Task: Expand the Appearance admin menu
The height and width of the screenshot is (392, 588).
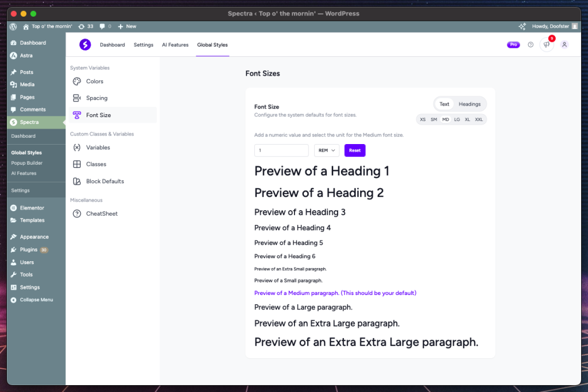Action: tap(34, 237)
